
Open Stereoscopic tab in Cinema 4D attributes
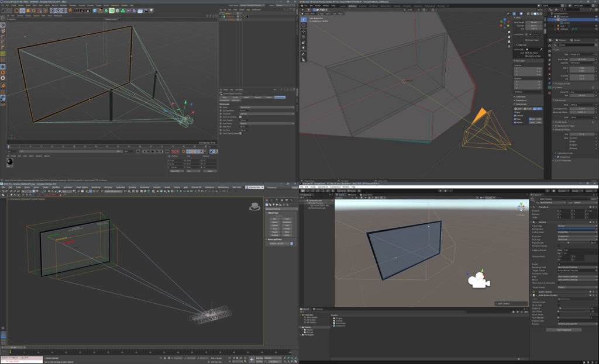tap(280, 97)
